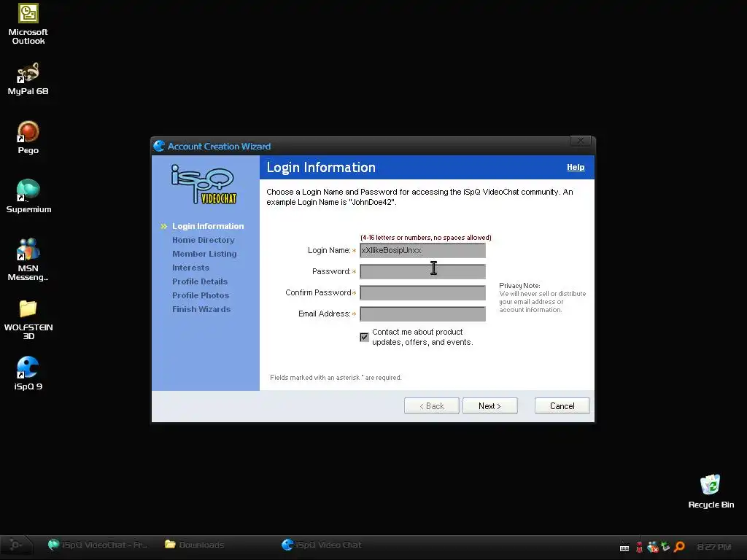The width and height of the screenshot is (747, 560).
Task: Open the MSN Messenger desktop shortcut
Action: 28,260
